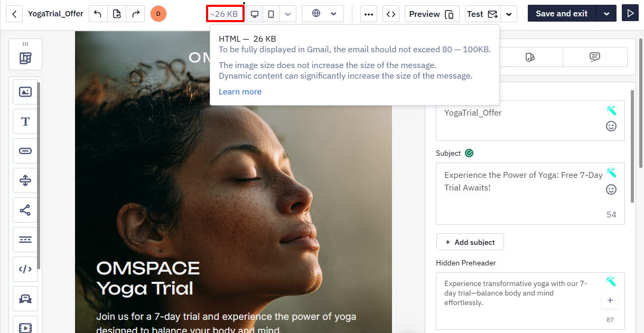Select the Button block
The width and height of the screenshot is (644, 333).
pyautogui.click(x=25, y=151)
